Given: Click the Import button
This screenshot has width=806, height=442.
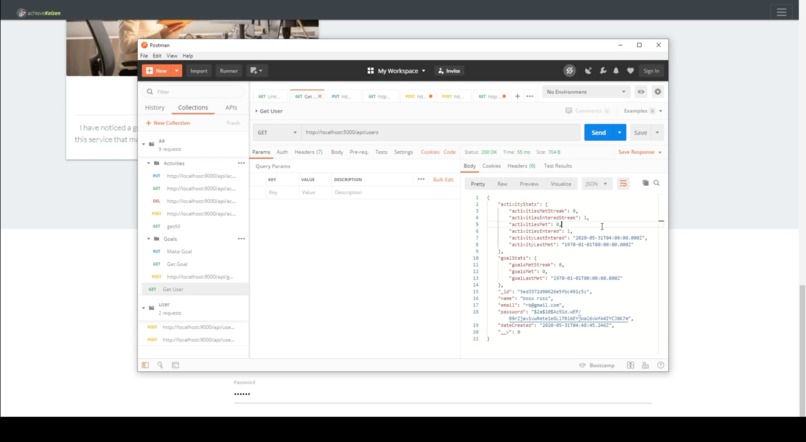Looking at the screenshot, I should click(198, 71).
